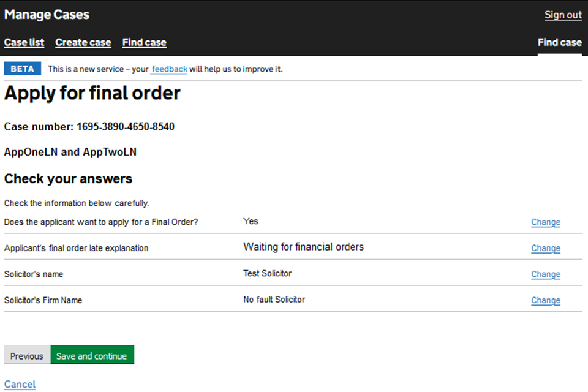588x392 pixels.
Task: Click Save and continue
Action: 92,356
